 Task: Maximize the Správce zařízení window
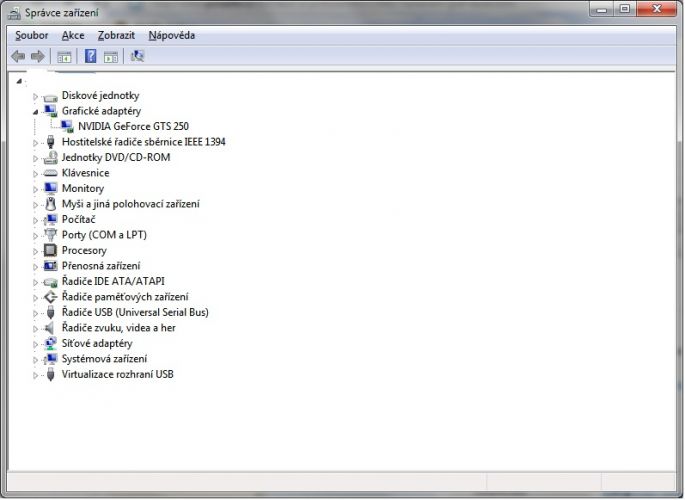(625, 9)
